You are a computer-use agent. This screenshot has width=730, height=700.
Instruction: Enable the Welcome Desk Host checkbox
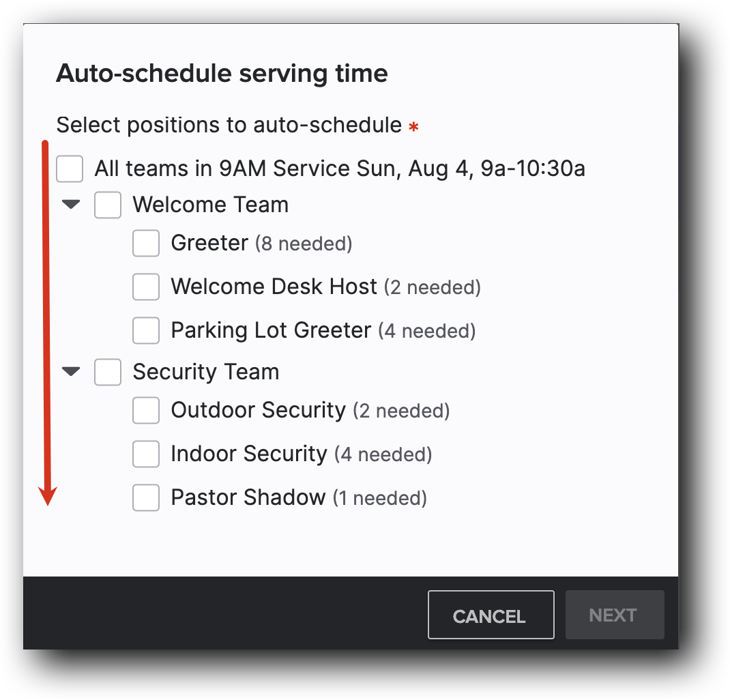click(x=145, y=287)
